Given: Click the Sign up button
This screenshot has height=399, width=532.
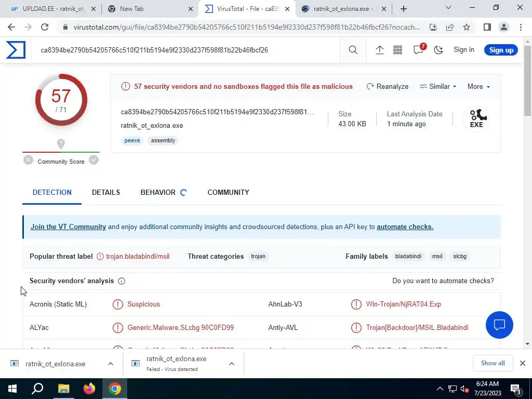Looking at the screenshot, I should pyautogui.click(x=501, y=50).
